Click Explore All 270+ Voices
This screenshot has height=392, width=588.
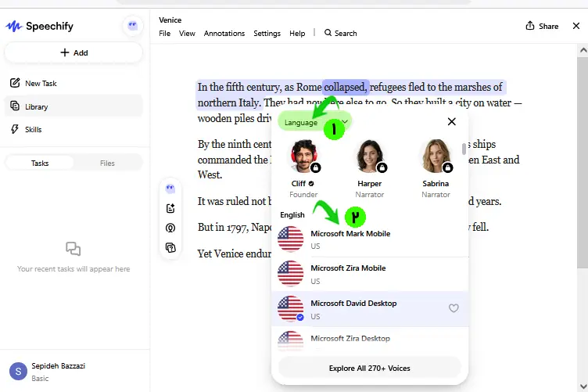coord(369,368)
